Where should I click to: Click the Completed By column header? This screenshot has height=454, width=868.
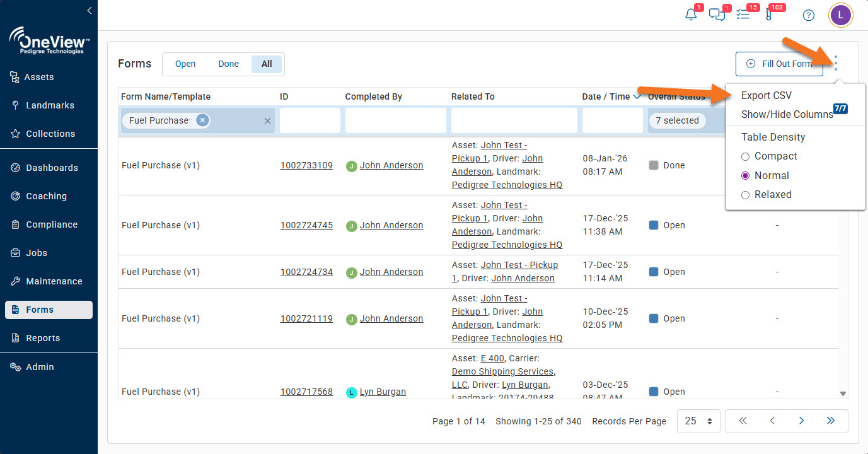374,96
